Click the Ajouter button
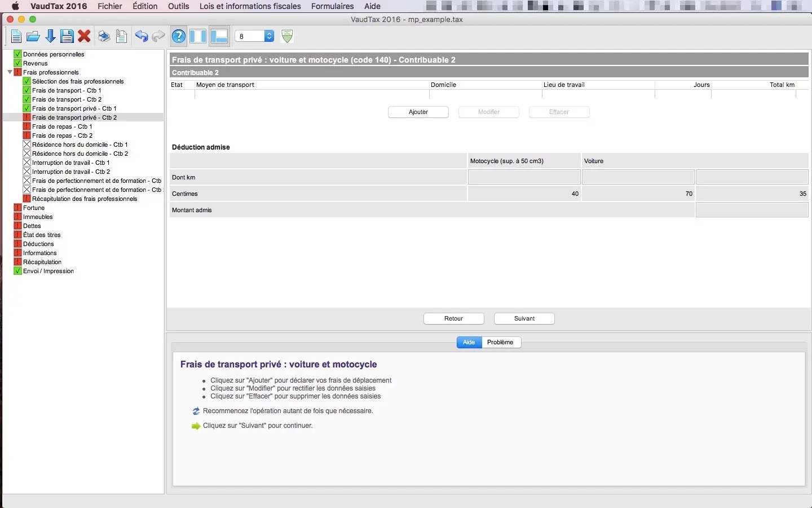 (x=418, y=112)
